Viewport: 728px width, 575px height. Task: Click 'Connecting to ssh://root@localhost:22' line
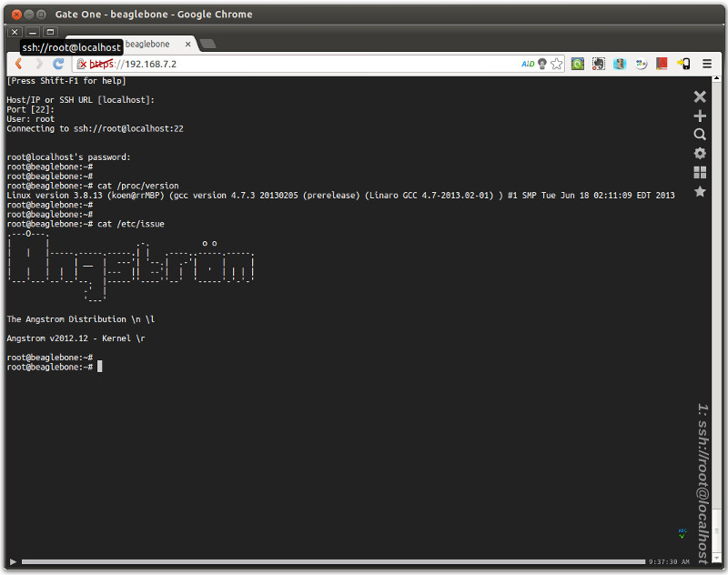(95, 128)
